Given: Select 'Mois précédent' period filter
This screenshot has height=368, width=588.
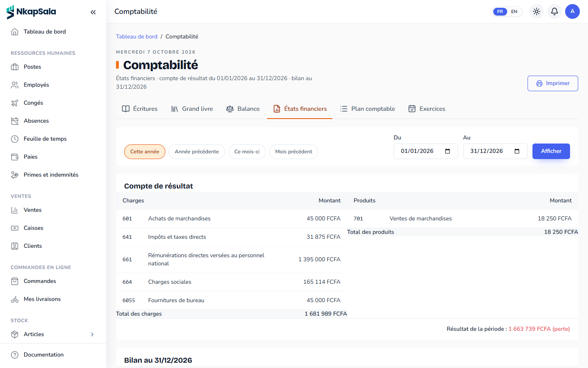Looking at the screenshot, I should point(294,152).
